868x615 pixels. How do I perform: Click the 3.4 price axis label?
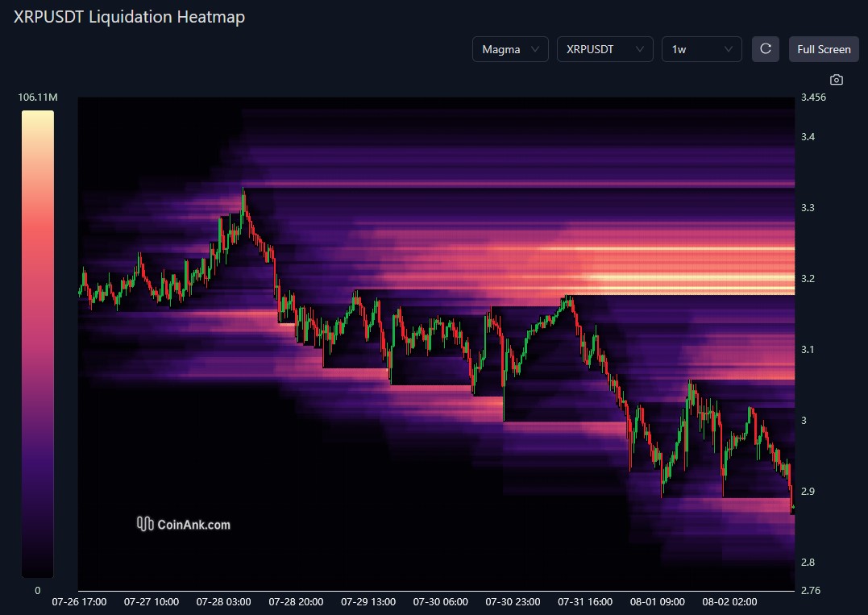pos(808,137)
